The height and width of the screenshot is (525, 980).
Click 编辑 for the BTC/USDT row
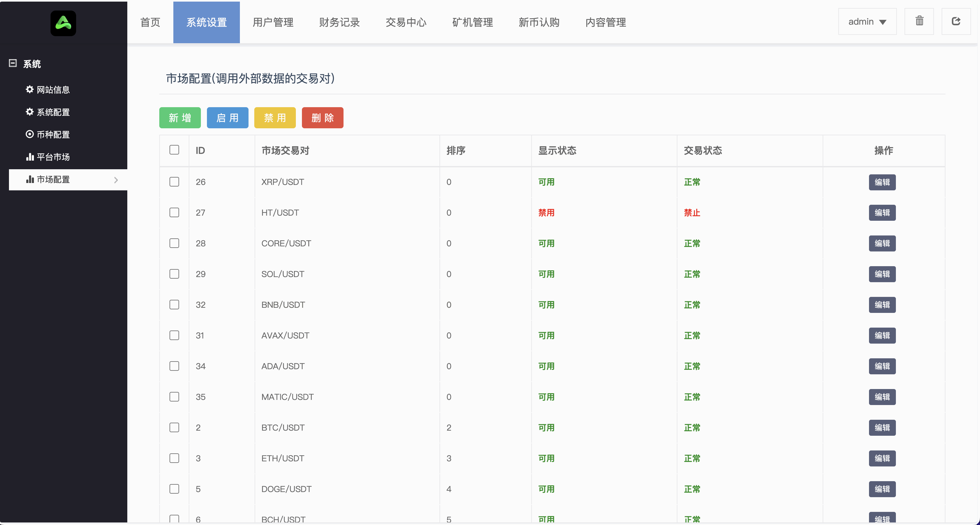click(x=882, y=428)
